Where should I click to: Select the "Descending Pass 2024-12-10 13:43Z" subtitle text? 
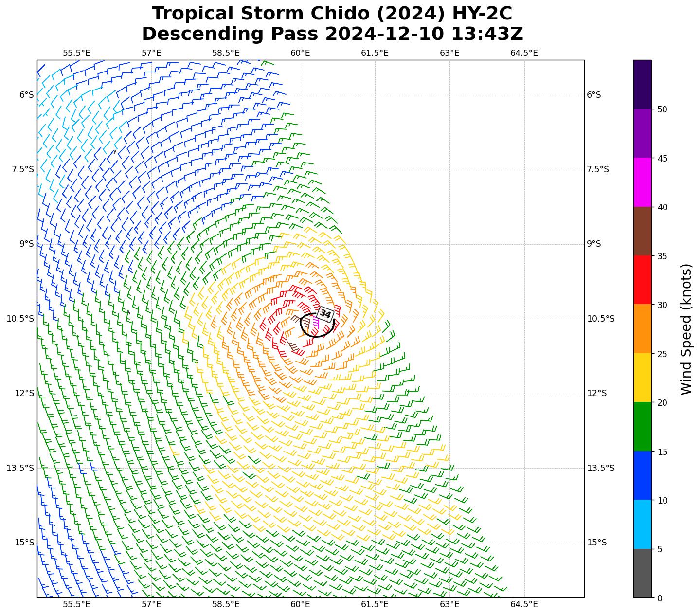(332, 34)
